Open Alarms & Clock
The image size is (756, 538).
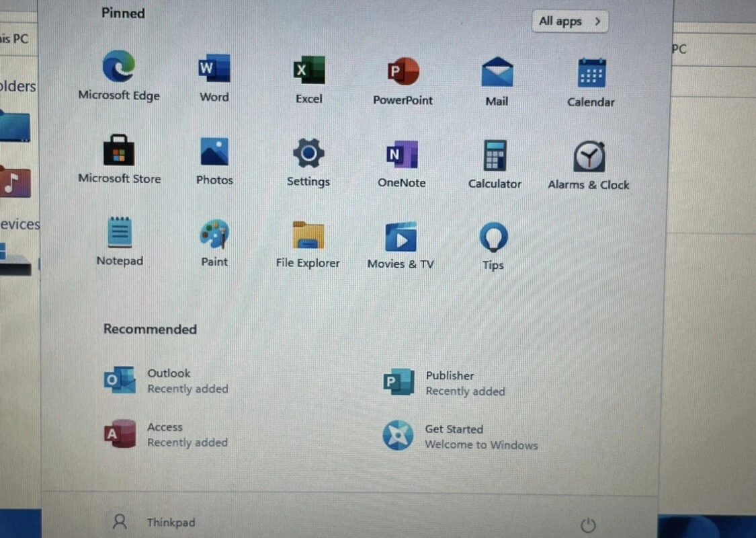[589, 165]
